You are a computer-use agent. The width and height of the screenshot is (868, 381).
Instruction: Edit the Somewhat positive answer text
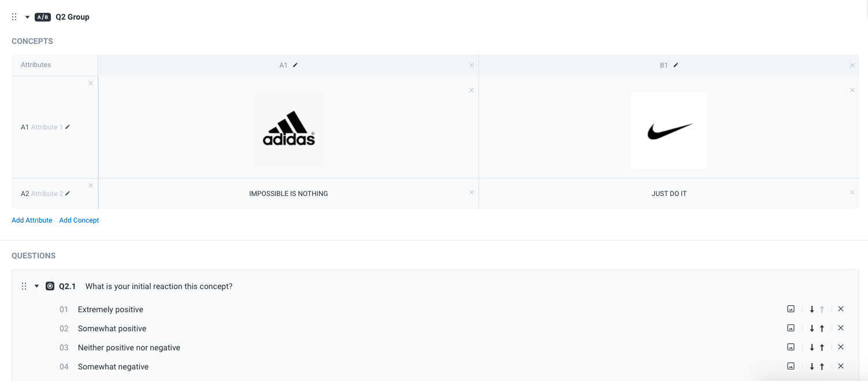(x=112, y=328)
